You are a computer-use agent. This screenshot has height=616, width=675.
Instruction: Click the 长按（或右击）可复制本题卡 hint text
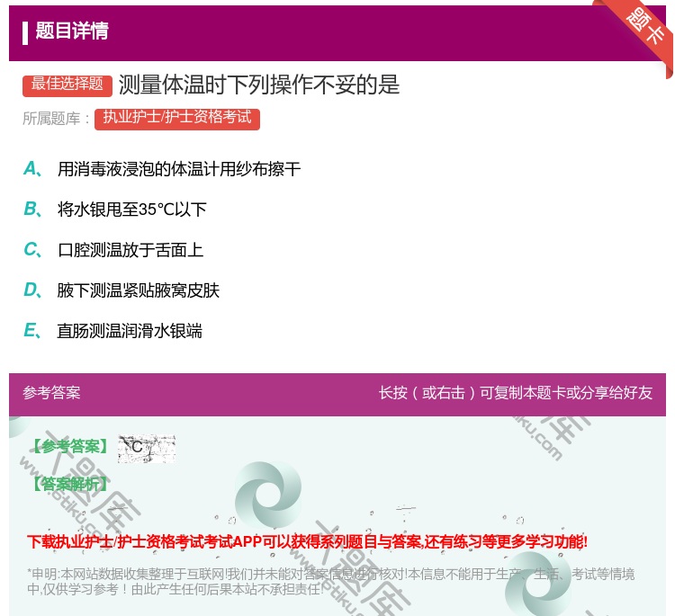pyautogui.click(x=516, y=393)
